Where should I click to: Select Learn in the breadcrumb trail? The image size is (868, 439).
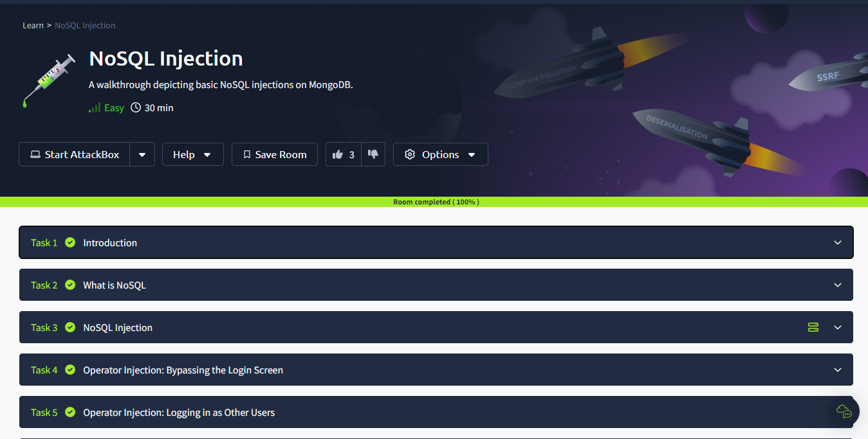pyautogui.click(x=33, y=25)
